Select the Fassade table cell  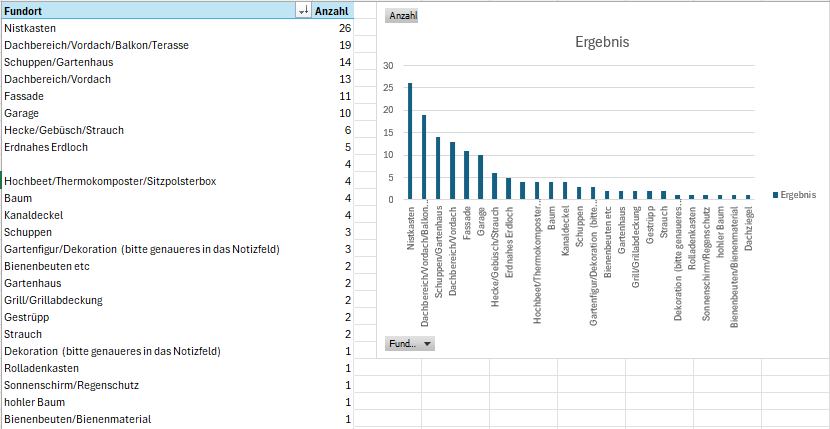click(x=157, y=96)
